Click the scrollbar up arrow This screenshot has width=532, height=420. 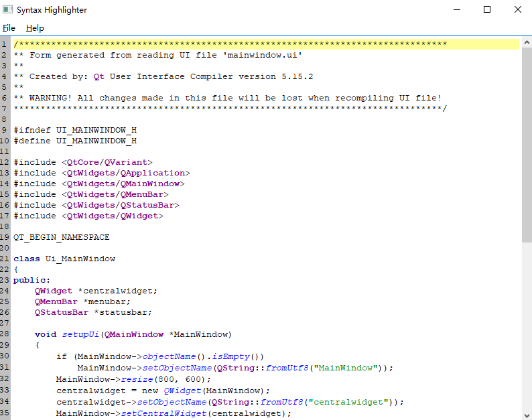coord(527,42)
